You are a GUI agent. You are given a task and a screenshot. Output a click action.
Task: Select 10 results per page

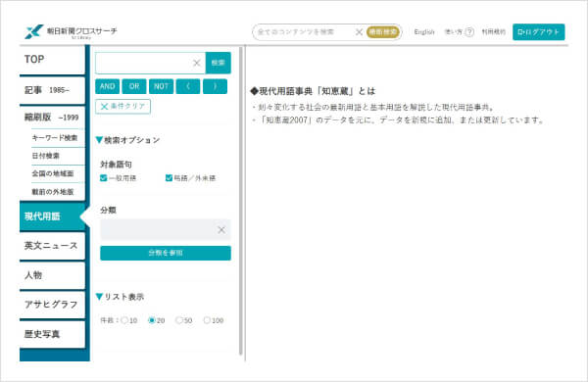[124, 320]
